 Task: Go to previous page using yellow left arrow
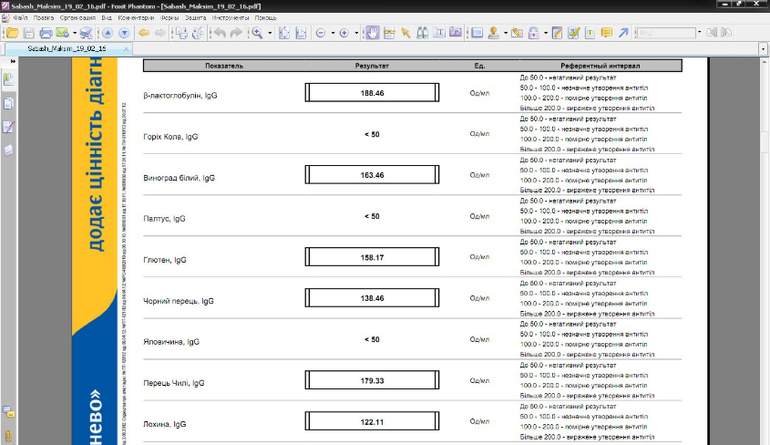(x=143, y=33)
